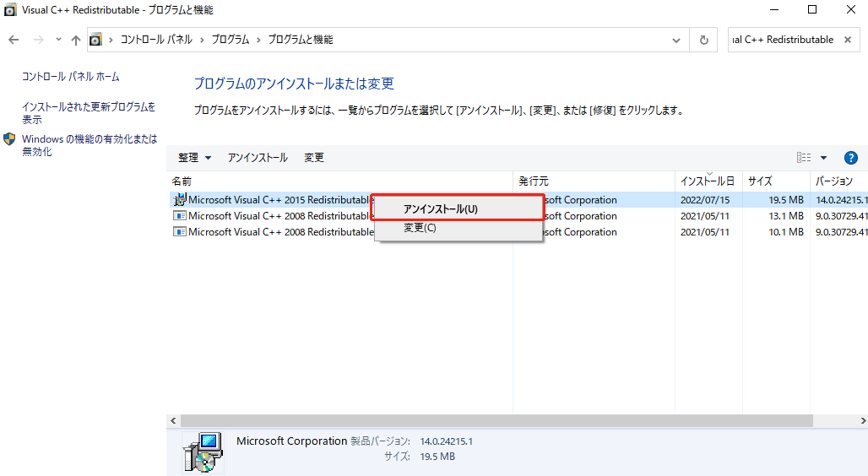The height and width of the screenshot is (476, 868).
Task: Sort by 名前 column header
Action: tap(340, 181)
